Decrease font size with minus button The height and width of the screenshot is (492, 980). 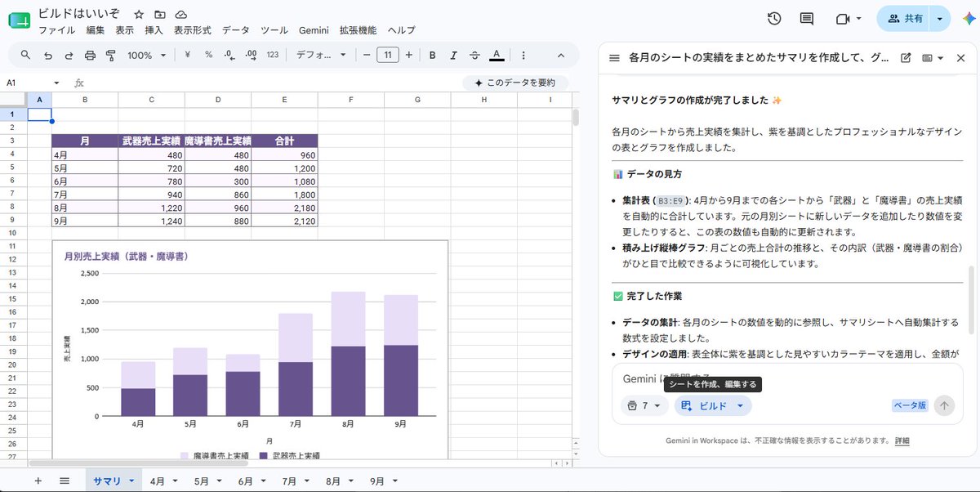pos(367,55)
